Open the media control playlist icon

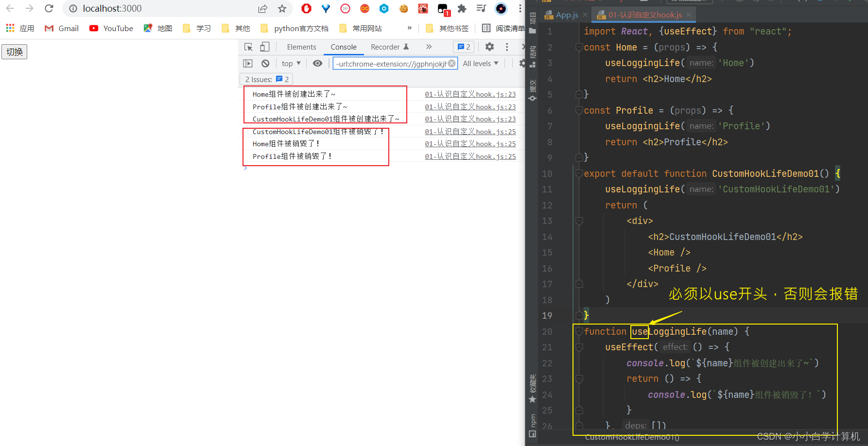[x=481, y=8]
